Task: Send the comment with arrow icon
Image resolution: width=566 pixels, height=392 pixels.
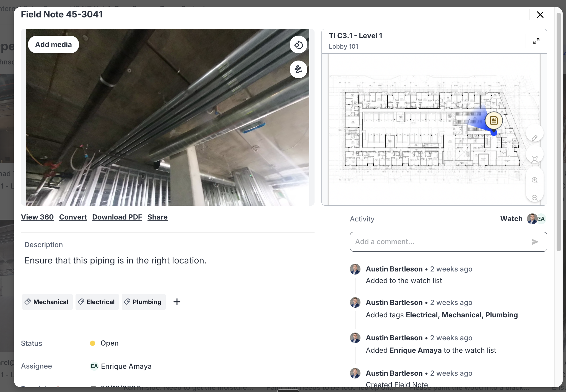Action: tap(534, 242)
